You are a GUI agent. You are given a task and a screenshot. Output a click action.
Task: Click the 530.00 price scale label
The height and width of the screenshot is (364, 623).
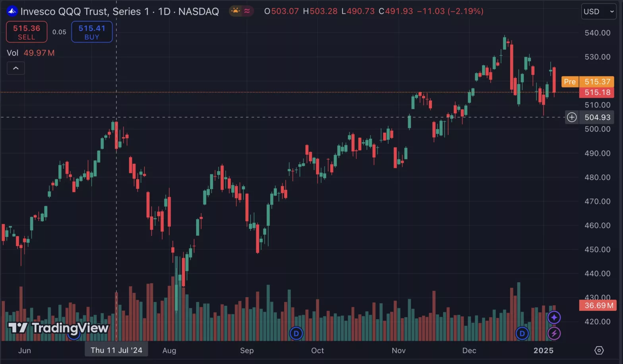coord(597,57)
